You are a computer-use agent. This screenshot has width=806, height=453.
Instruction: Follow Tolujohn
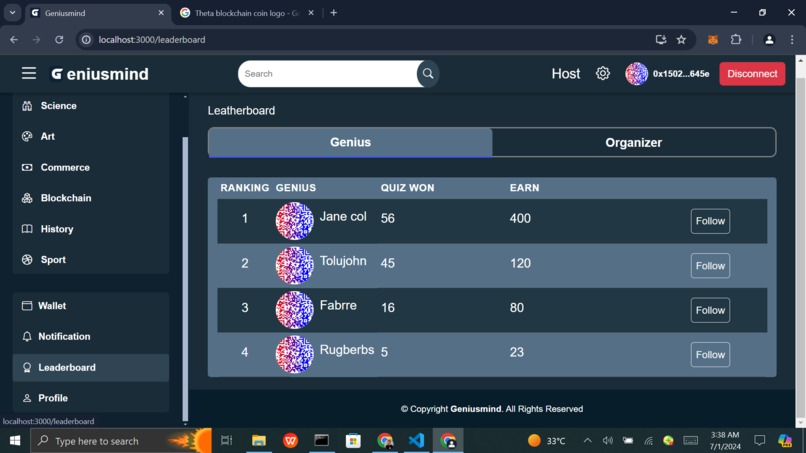pyautogui.click(x=710, y=266)
